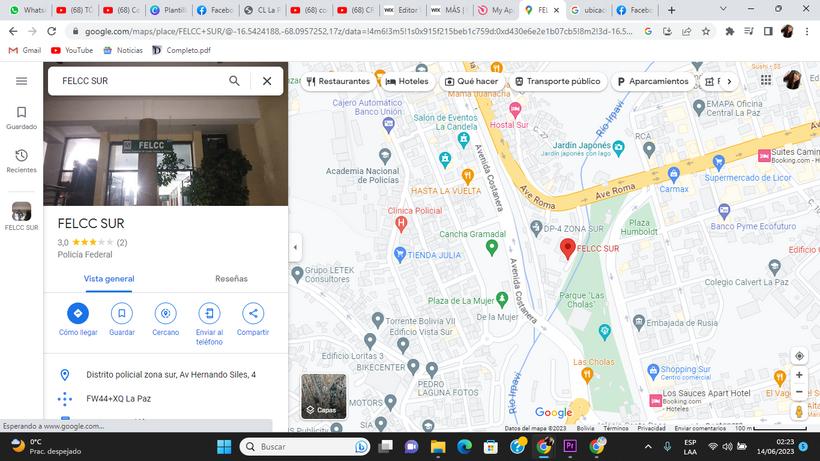
Task: Open File Explorer from the taskbar
Action: click(438, 446)
